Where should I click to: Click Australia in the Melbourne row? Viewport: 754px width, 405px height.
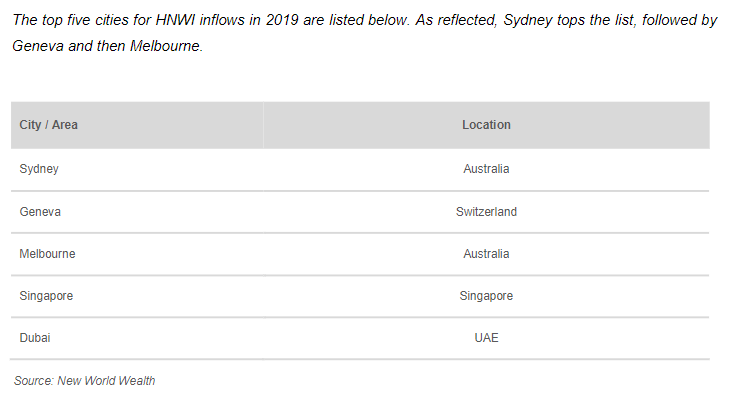point(486,254)
